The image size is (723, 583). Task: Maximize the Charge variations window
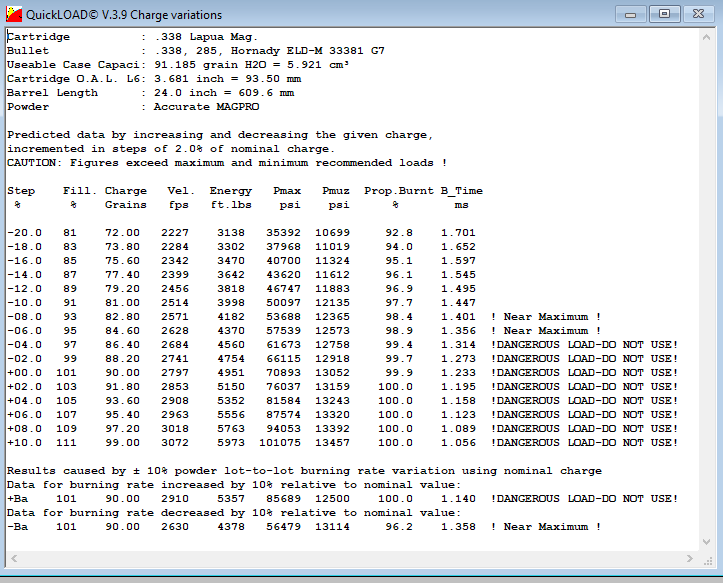click(664, 14)
